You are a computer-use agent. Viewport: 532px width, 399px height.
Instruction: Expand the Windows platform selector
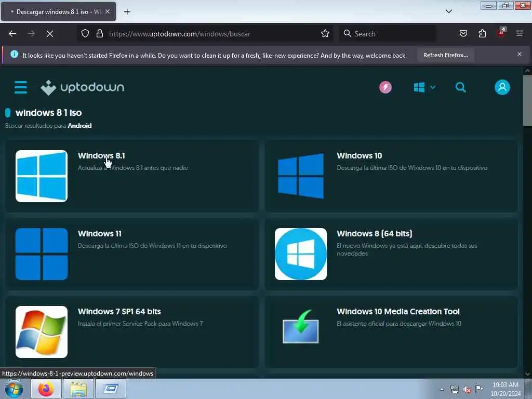click(x=424, y=87)
